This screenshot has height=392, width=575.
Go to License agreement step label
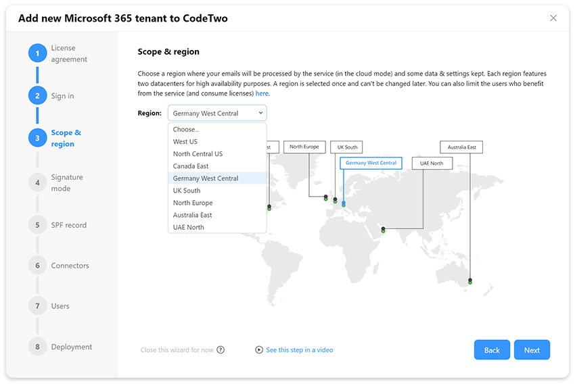69,53
